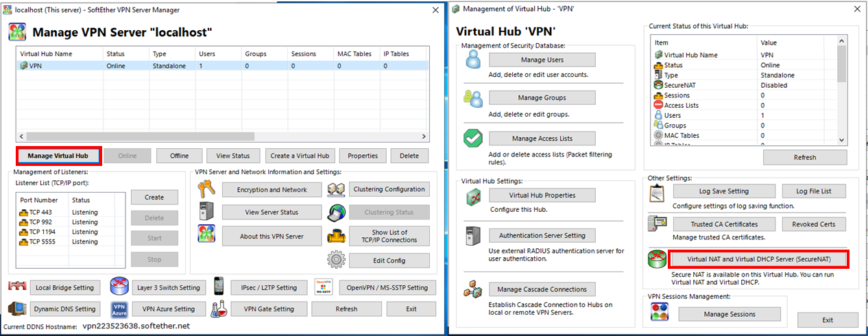868x336 pixels.
Task: Delete the selected Virtual Hub
Action: pos(409,156)
